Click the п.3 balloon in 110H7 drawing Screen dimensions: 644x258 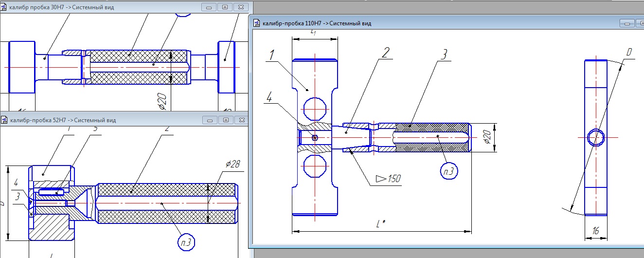(x=450, y=171)
